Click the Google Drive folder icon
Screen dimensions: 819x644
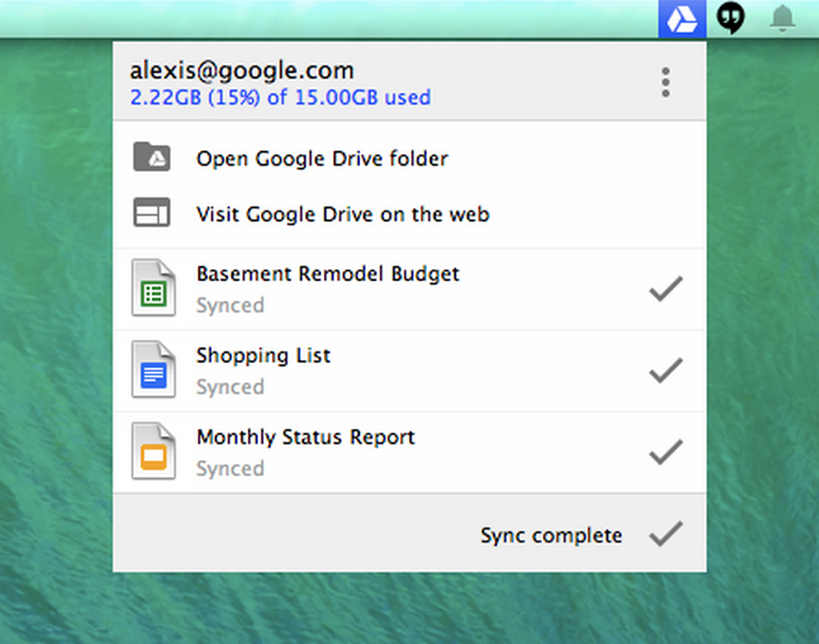click(x=151, y=157)
